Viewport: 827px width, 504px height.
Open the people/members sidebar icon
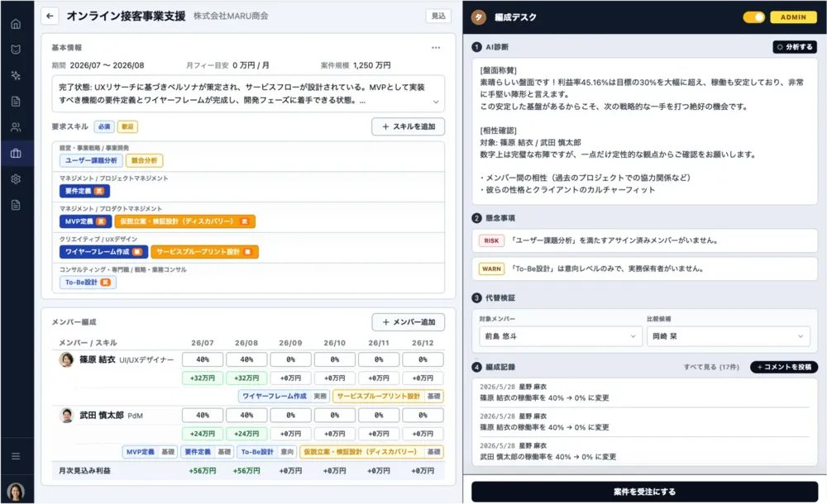point(16,127)
